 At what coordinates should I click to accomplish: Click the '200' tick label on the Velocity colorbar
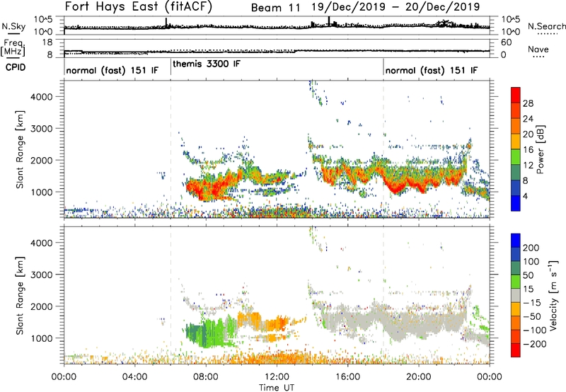click(531, 248)
